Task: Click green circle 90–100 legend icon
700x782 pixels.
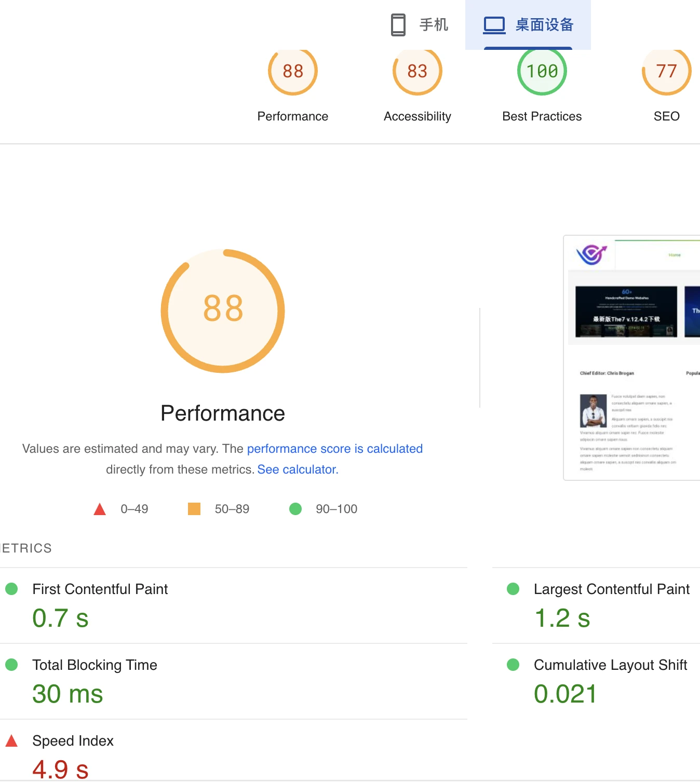Action: (x=295, y=509)
